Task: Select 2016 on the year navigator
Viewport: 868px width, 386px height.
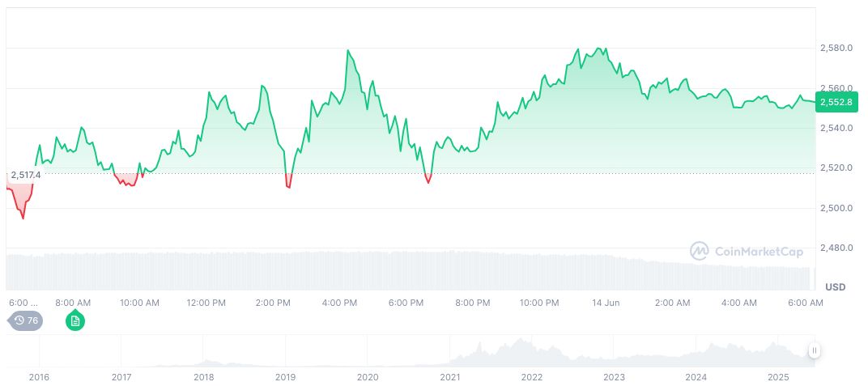Action: (38, 377)
